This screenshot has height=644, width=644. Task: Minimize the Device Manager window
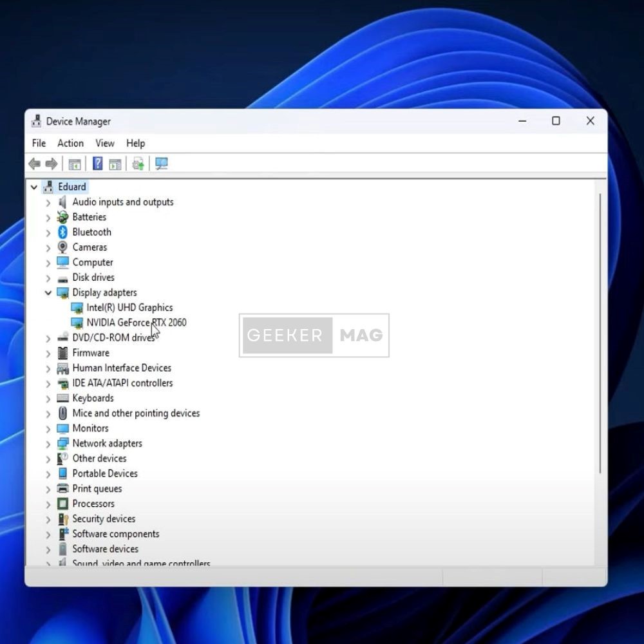click(x=522, y=121)
